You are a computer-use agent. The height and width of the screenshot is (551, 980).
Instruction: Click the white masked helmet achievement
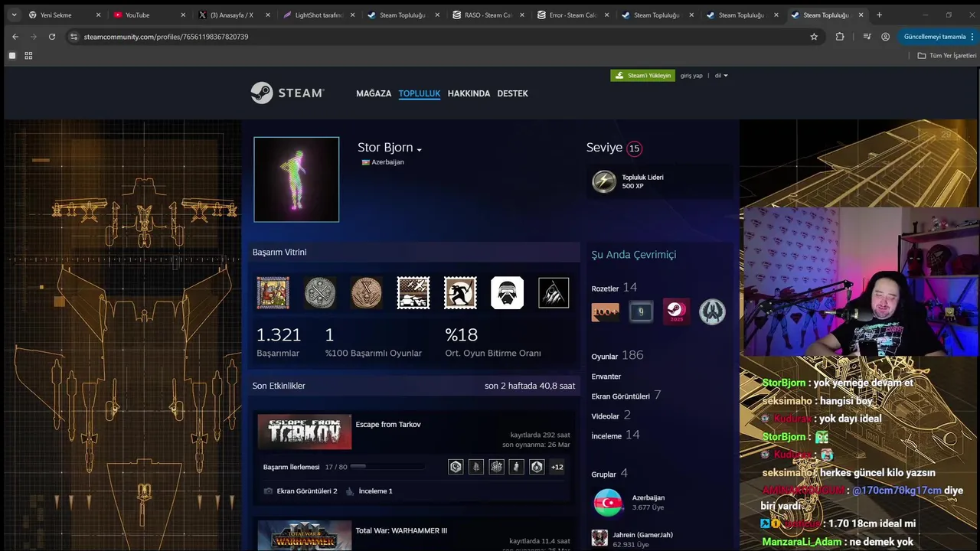[x=507, y=292]
